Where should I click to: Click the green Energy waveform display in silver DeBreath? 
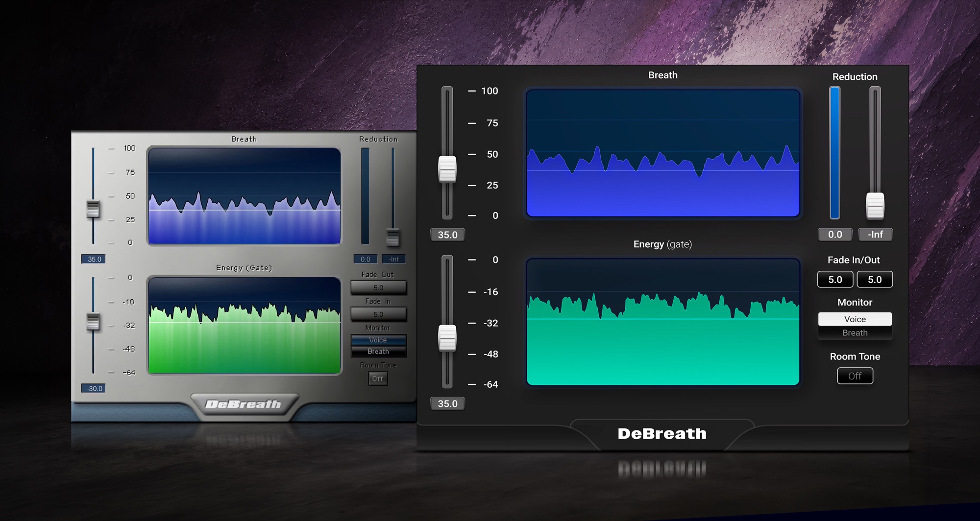tap(245, 325)
